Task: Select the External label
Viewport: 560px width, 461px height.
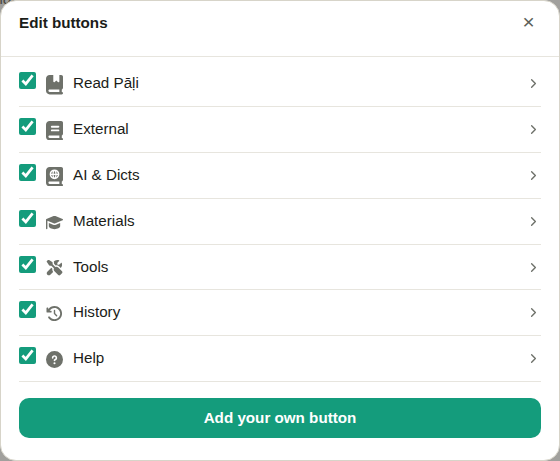Action: [101, 129]
